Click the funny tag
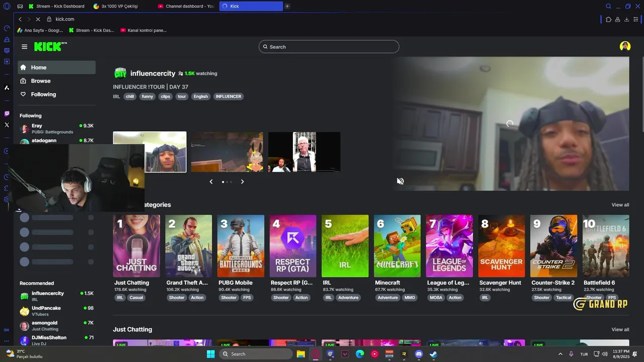The height and width of the screenshot is (362, 644). 147,97
